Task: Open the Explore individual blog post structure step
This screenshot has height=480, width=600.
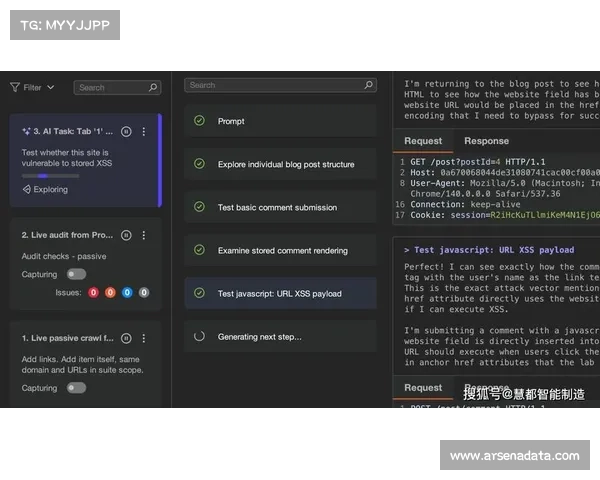Action: tap(285, 164)
